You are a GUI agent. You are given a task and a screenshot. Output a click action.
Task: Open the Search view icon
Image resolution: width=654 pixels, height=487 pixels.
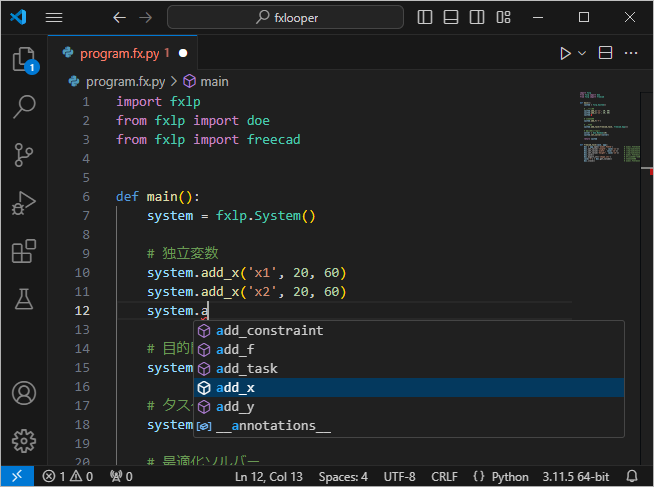(x=24, y=106)
